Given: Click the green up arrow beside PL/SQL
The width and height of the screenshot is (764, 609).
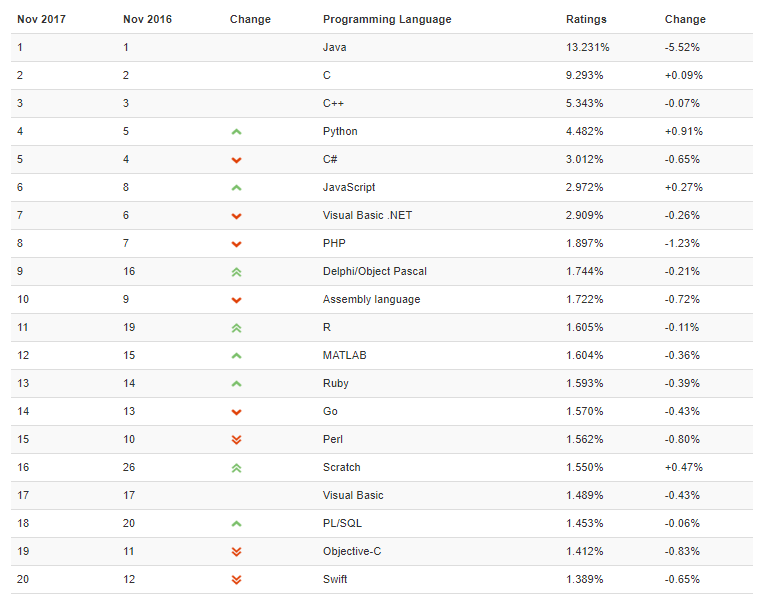Looking at the screenshot, I should (x=236, y=523).
